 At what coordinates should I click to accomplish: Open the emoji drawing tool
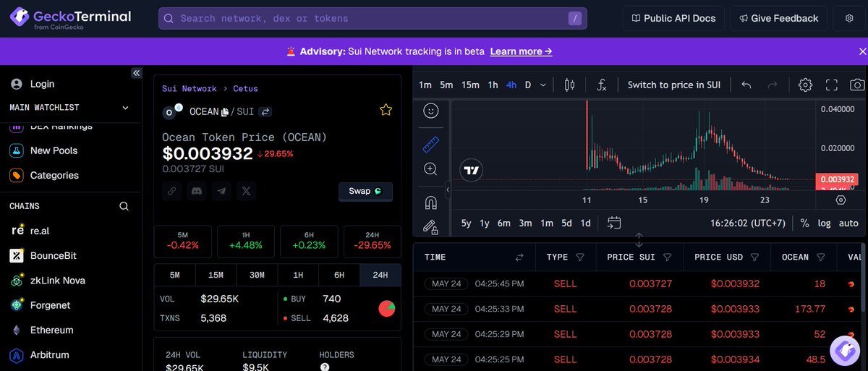coord(430,111)
